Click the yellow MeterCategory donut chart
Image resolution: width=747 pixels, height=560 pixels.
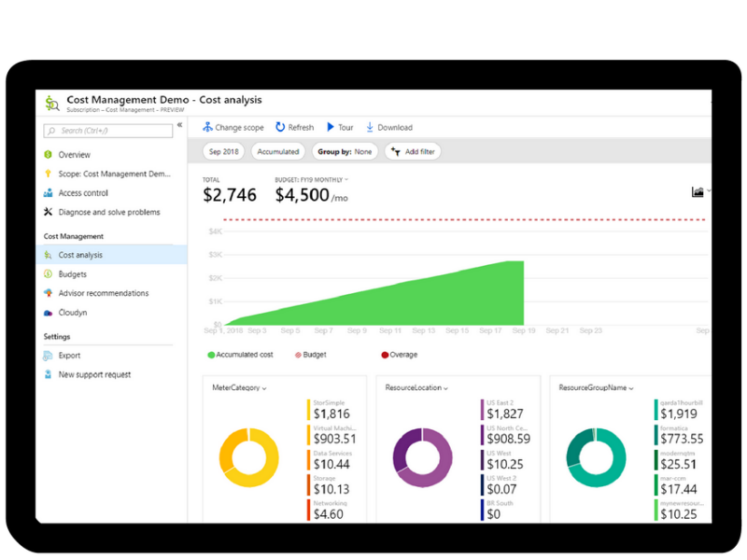pyautogui.click(x=248, y=457)
